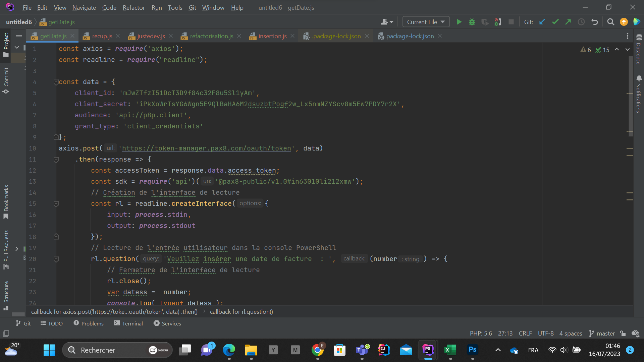The width and height of the screenshot is (644, 362).
Task: Open the Refactor menu
Action: point(133,7)
